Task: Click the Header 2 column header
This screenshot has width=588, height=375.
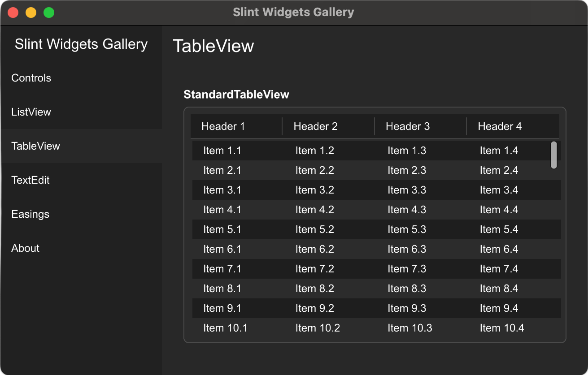Action: coord(315,126)
